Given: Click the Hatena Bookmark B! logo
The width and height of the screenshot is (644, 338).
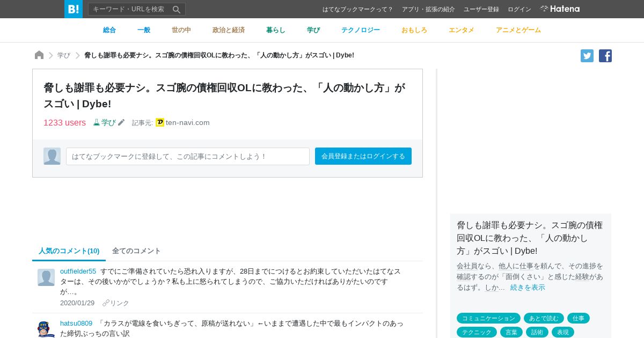Looking at the screenshot, I should [x=74, y=9].
